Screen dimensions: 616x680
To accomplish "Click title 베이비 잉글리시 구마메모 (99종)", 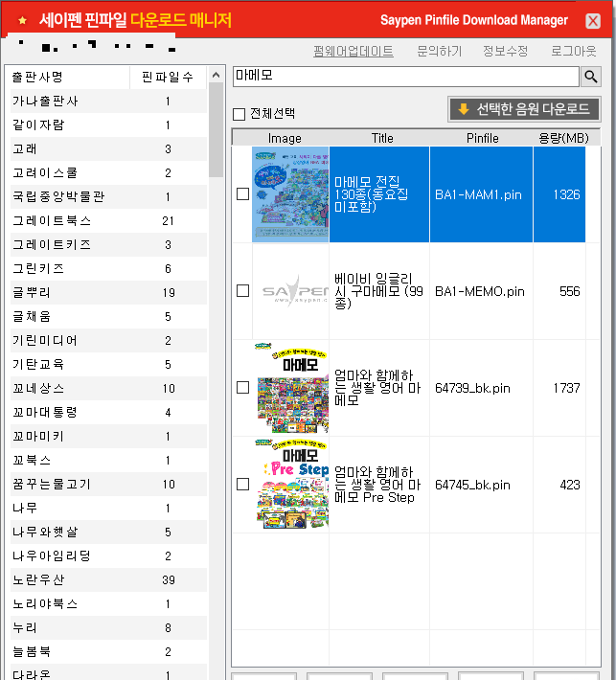I will (378, 291).
